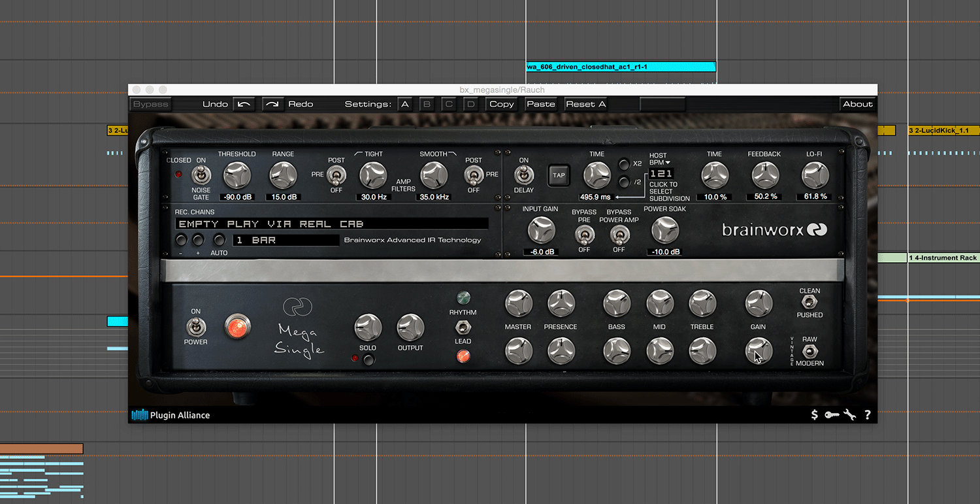Flip the TIGHT filter PRE/POST switch
980x504 pixels.
pos(336,175)
